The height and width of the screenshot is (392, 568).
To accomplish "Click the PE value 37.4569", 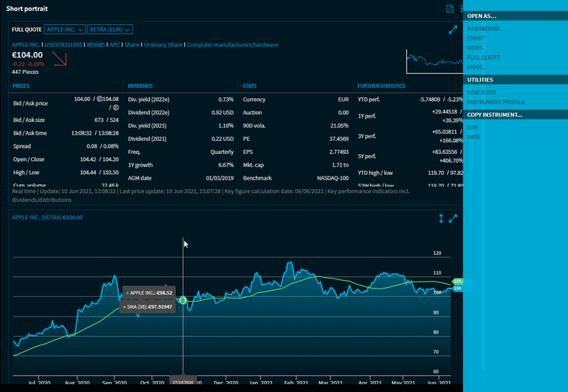I will pyautogui.click(x=339, y=138).
